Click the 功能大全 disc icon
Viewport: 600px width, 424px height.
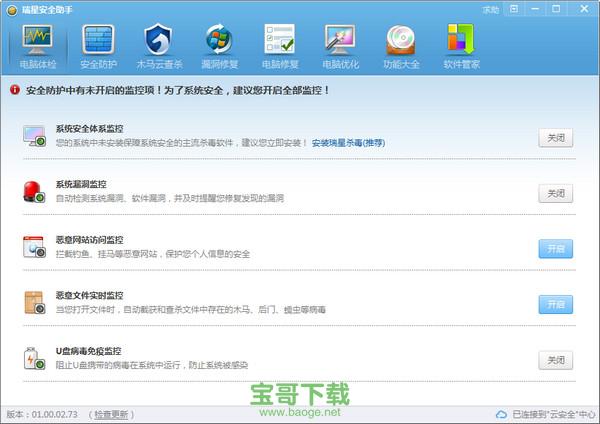[x=399, y=46]
